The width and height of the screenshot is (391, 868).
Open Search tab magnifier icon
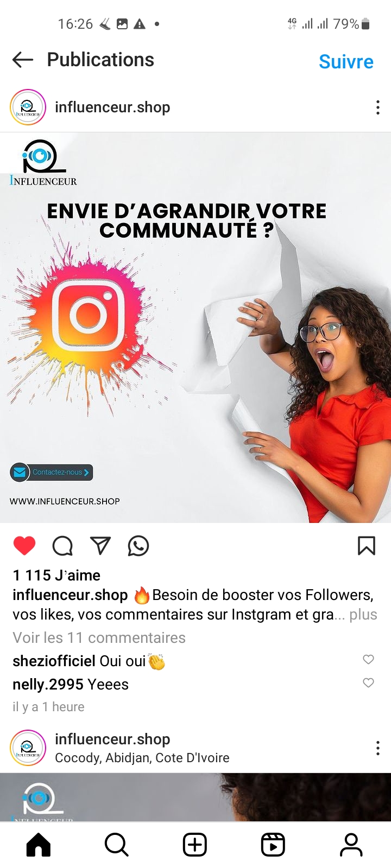117,845
